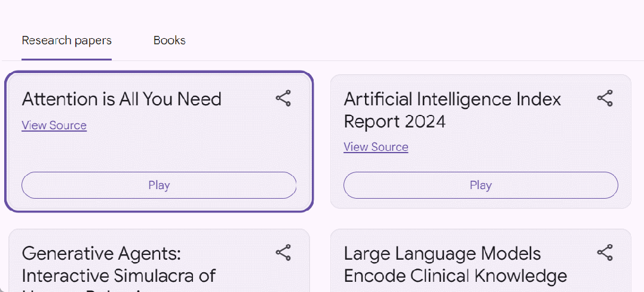
Task: Open View Source for AI Index Report
Action: point(376,147)
